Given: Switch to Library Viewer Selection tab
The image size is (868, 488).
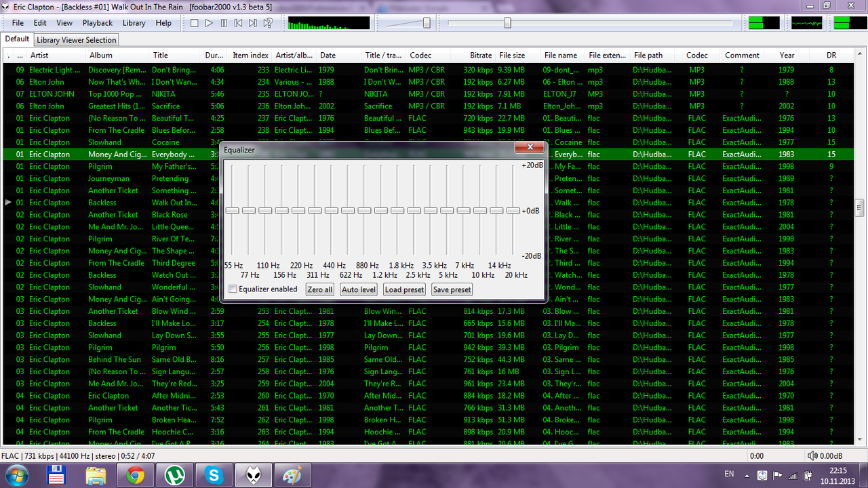Looking at the screenshot, I should (x=77, y=40).
